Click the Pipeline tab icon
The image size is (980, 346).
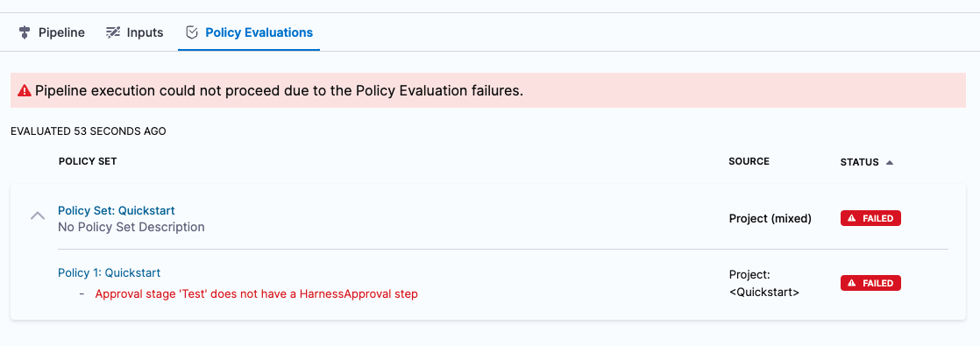pyautogui.click(x=25, y=32)
